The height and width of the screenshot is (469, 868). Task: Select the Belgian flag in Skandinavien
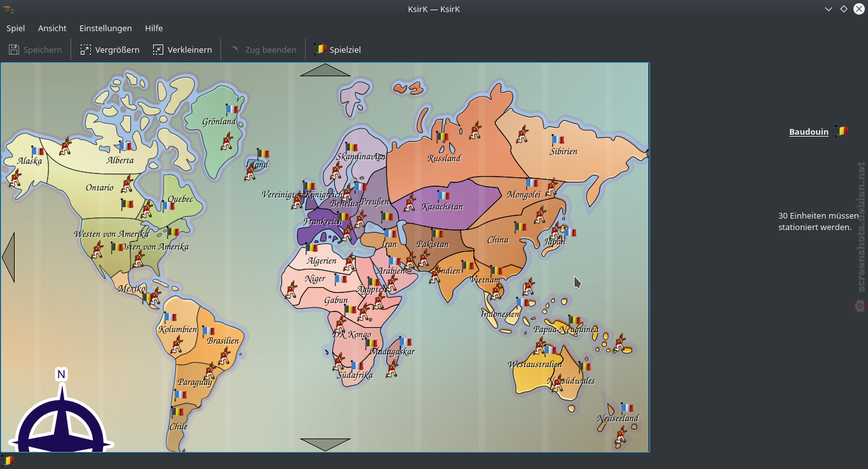click(x=351, y=147)
